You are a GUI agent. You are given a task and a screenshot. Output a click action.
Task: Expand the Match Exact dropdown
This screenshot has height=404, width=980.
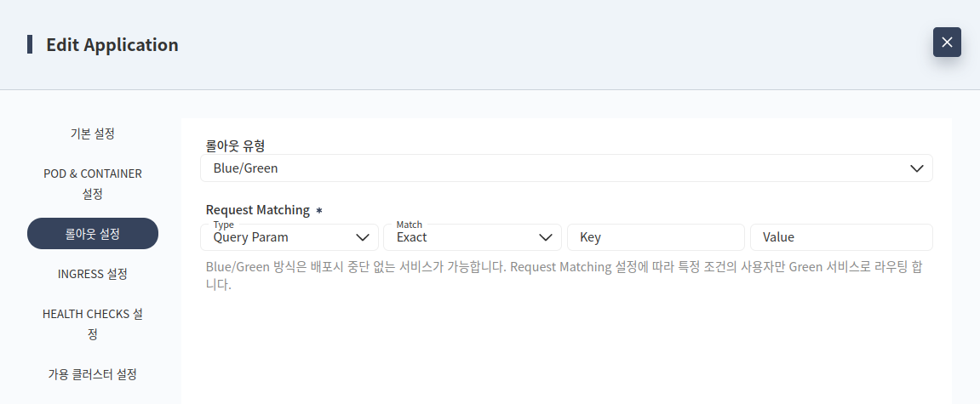click(x=473, y=237)
